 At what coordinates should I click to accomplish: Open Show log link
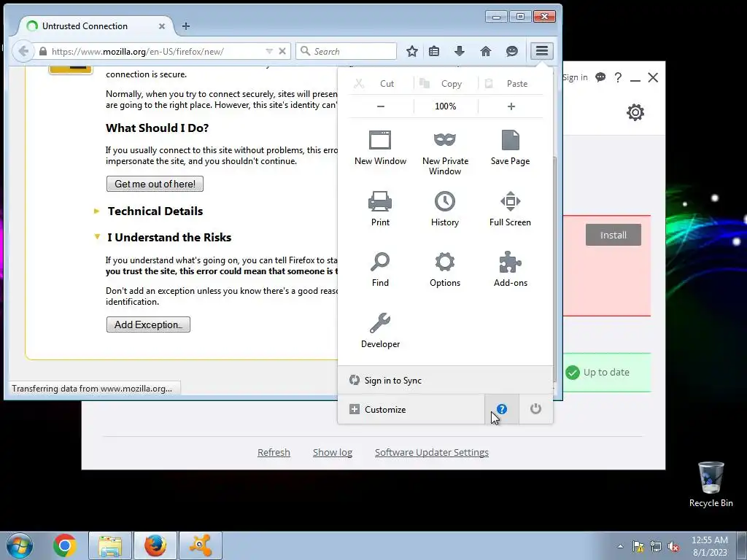[x=333, y=452]
